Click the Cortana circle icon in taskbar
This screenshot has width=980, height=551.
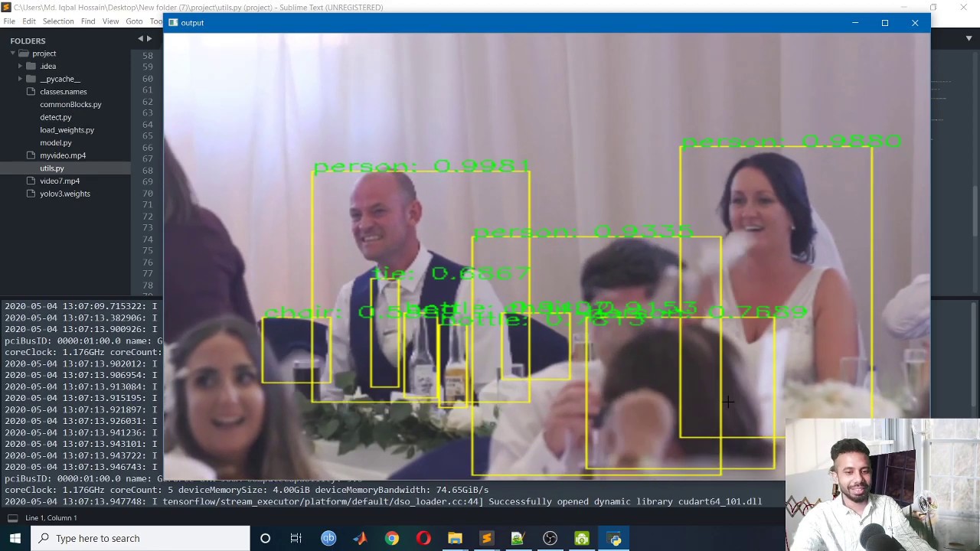click(265, 538)
